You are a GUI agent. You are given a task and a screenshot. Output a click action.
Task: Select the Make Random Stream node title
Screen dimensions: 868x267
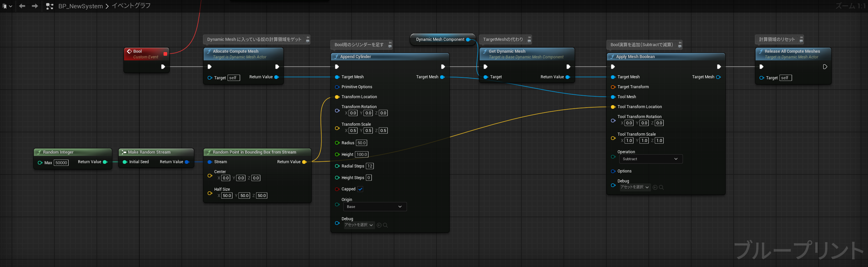pyautogui.click(x=149, y=152)
